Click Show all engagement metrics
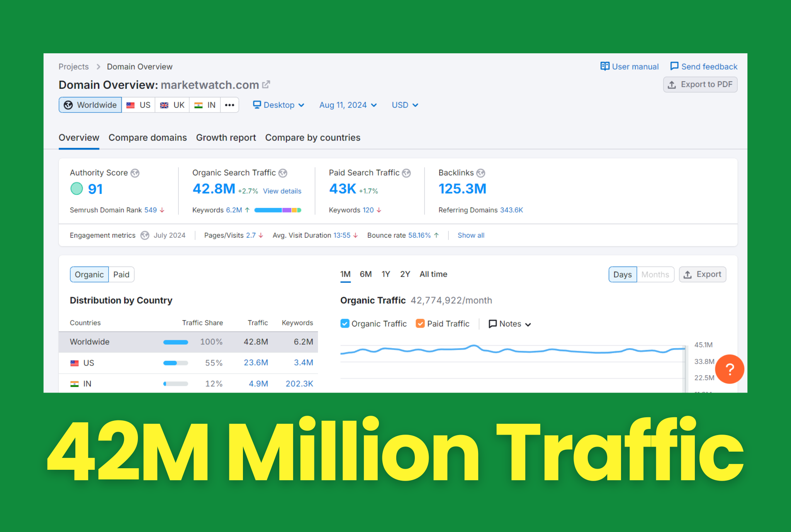Screen dimensions: 791x532 click(471, 235)
